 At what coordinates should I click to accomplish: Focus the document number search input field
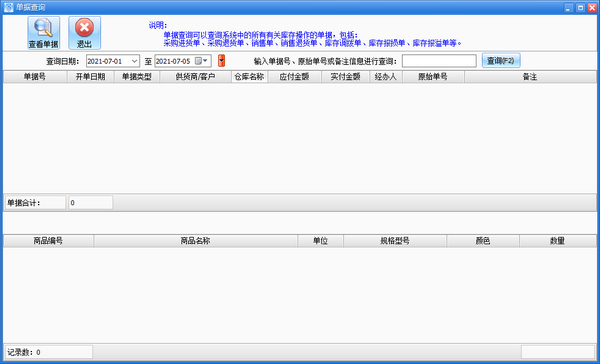[439, 61]
